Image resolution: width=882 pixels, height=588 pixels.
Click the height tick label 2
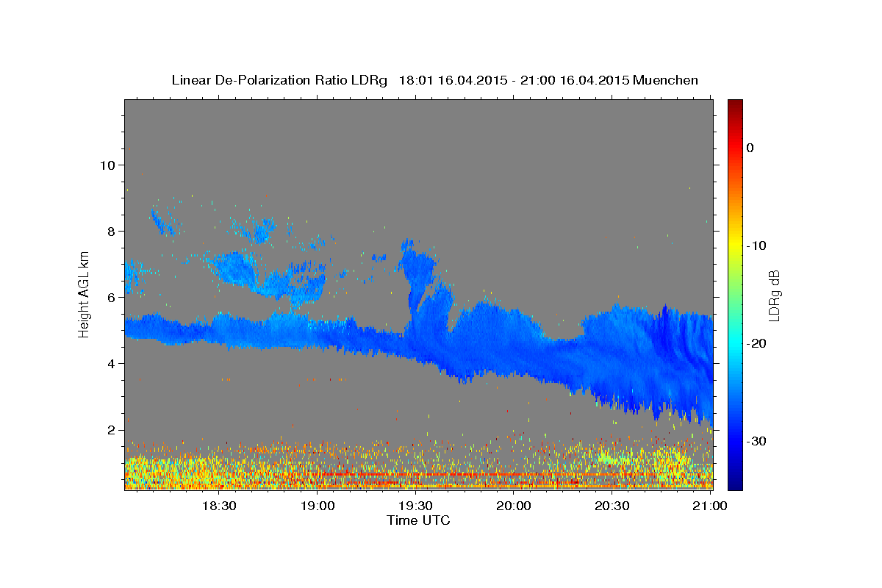(111, 430)
